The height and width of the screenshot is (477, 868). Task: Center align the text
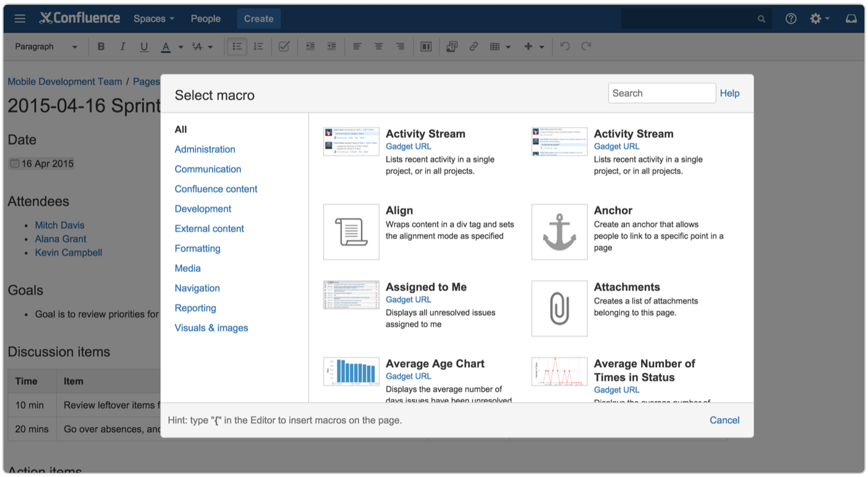[378, 46]
